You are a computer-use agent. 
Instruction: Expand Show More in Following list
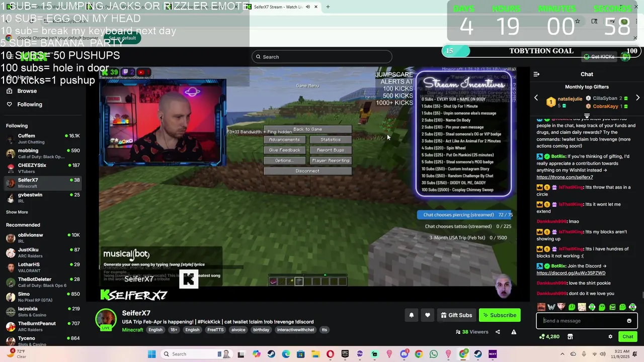click(x=17, y=212)
